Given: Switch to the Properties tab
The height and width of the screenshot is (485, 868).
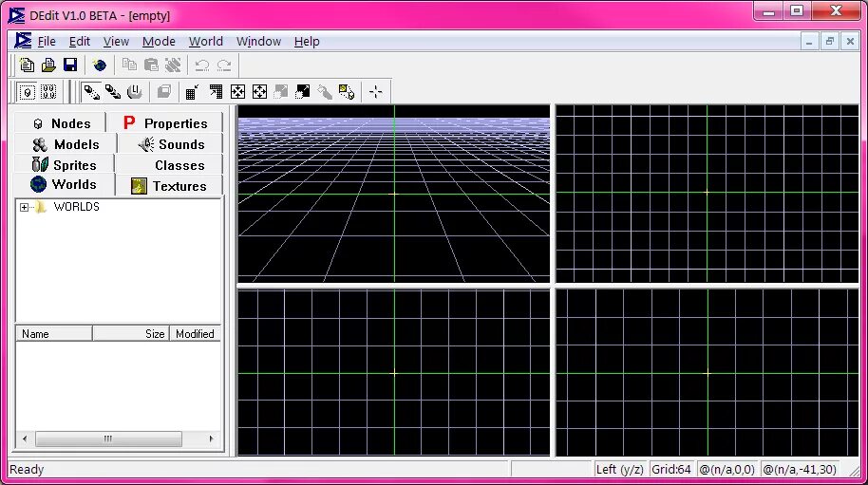Looking at the screenshot, I should 165,122.
